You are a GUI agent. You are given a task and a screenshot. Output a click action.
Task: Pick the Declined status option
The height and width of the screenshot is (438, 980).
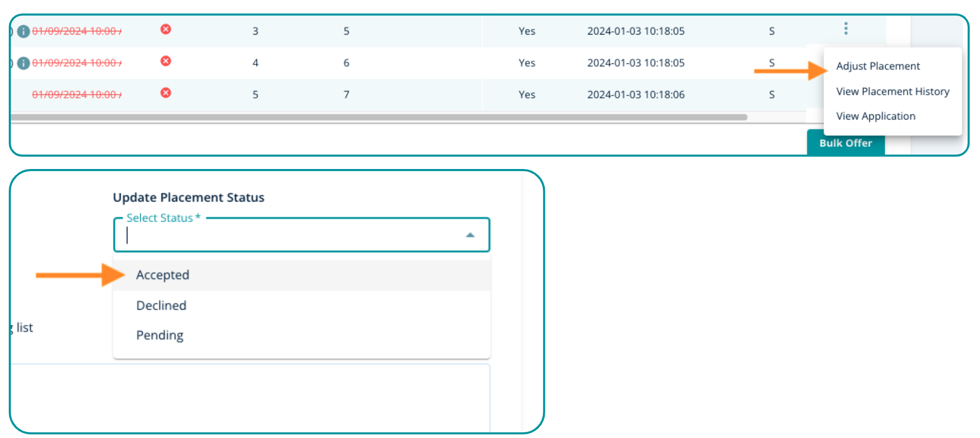pyautogui.click(x=161, y=306)
